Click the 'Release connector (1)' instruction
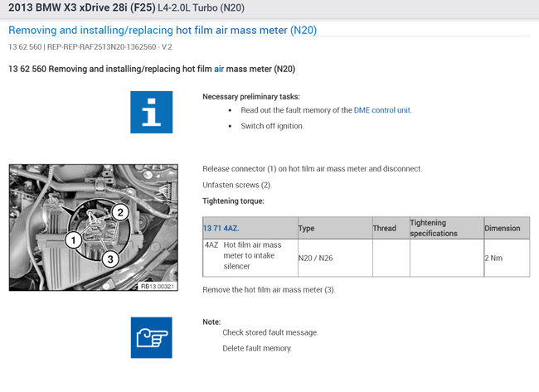This screenshot has width=539, height=392. [312, 169]
